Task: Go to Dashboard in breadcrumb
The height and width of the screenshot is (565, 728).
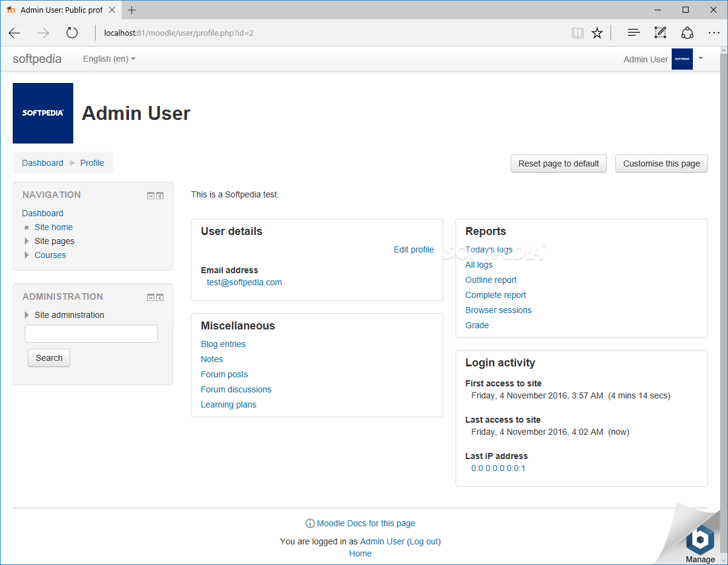Action: point(42,163)
